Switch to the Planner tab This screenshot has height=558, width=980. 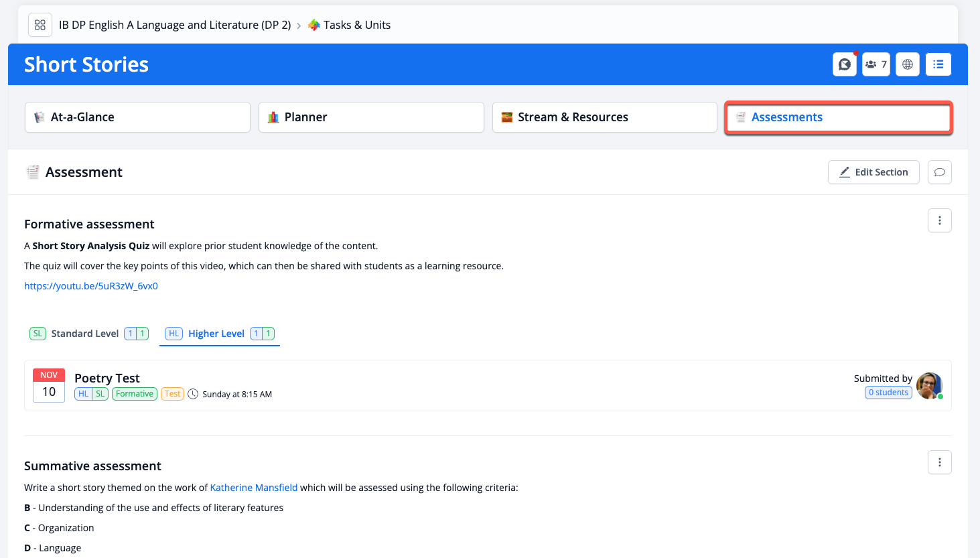tap(371, 117)
